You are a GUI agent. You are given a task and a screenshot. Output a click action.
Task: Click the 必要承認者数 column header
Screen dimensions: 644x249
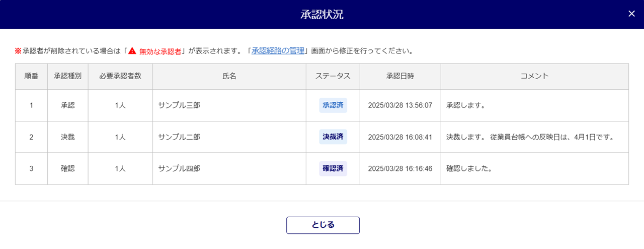120,76
